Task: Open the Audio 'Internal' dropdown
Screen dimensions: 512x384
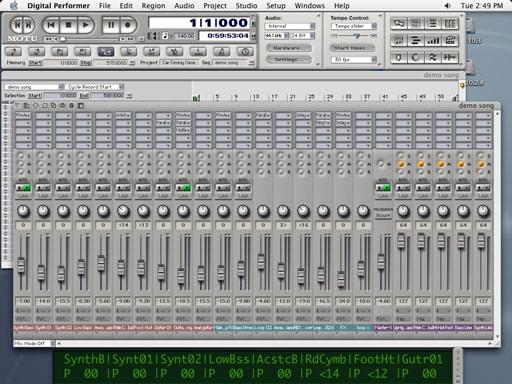Action: [290, 26]
